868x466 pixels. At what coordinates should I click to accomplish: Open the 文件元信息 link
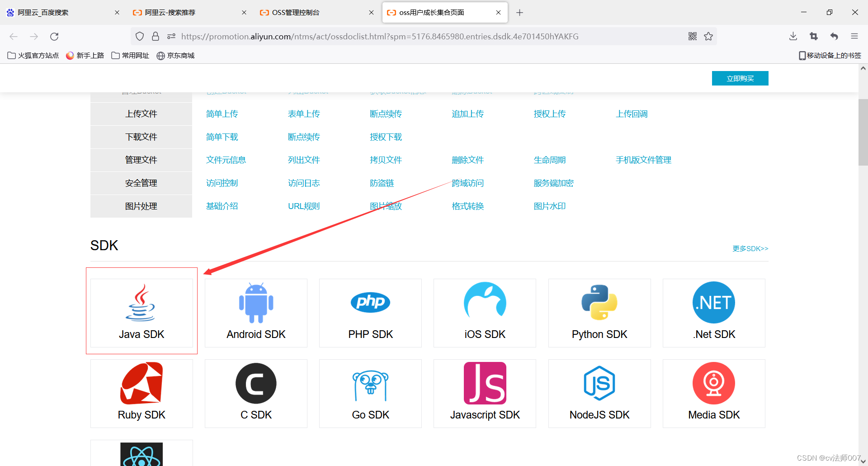226,160
